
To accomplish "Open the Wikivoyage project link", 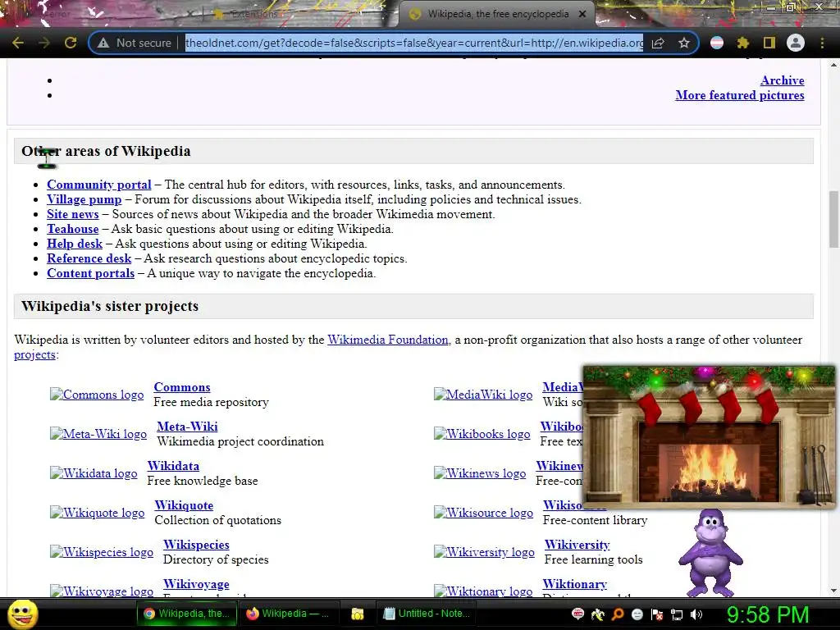I will 196,584.
